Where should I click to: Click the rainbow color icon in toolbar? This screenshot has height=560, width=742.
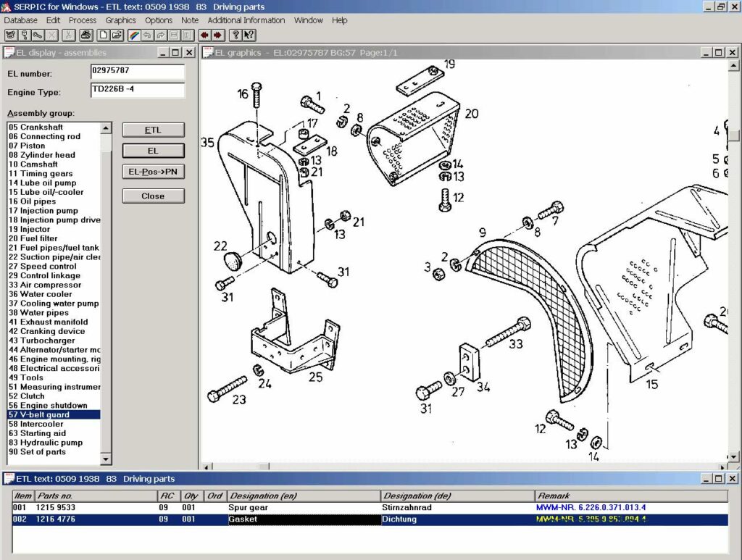(x=134, y=35)
